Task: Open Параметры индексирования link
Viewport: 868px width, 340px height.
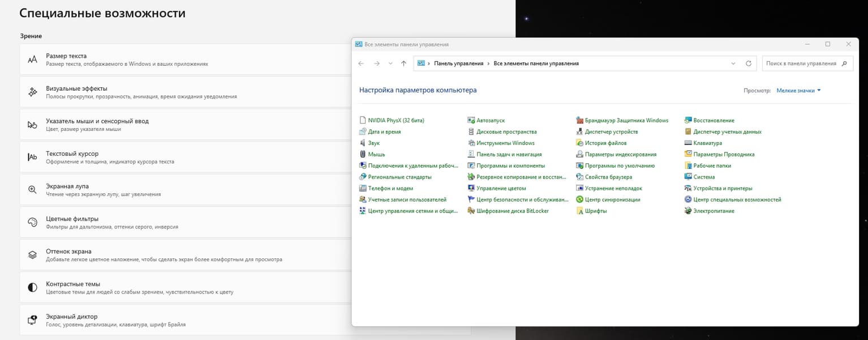Action: point(621,154)
